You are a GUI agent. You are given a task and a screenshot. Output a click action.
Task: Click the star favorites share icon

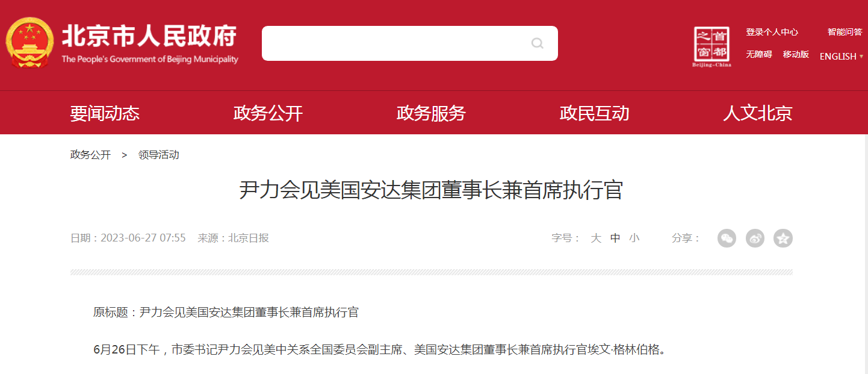[x=783, y=238]
